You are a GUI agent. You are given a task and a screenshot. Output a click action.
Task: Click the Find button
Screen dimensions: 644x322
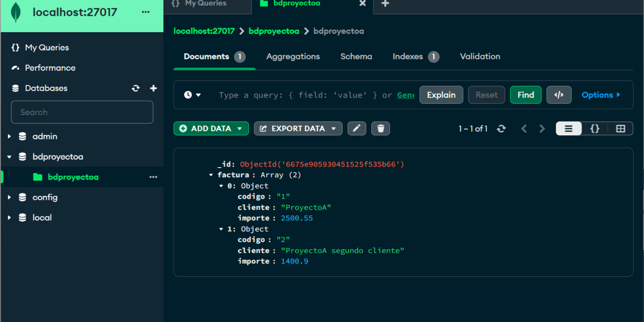coord(525,95)
